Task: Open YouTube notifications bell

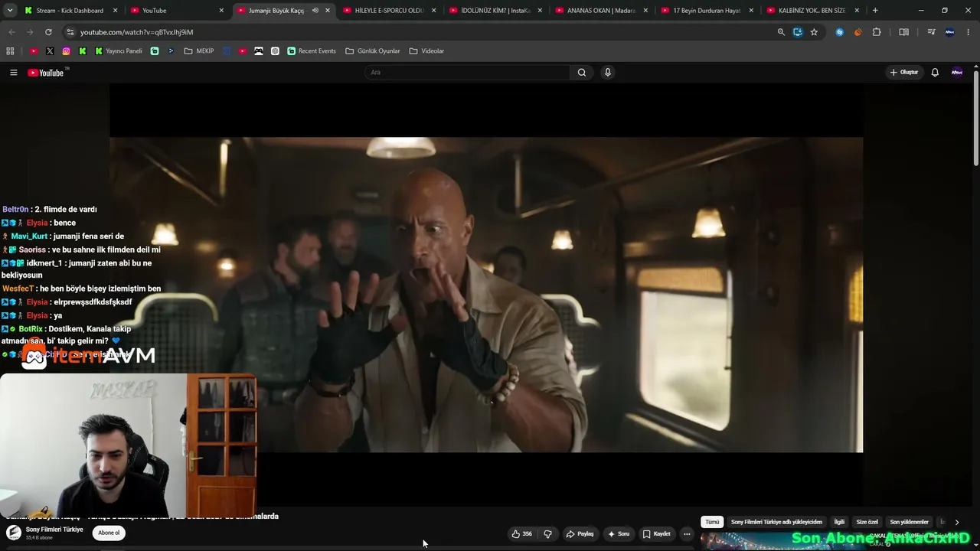Action: click(935, 73)
